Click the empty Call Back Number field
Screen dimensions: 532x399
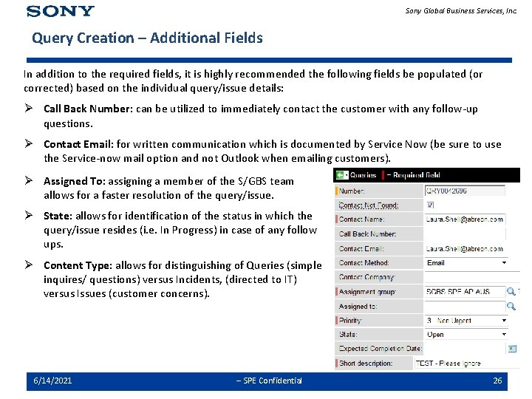click(465, 233)
